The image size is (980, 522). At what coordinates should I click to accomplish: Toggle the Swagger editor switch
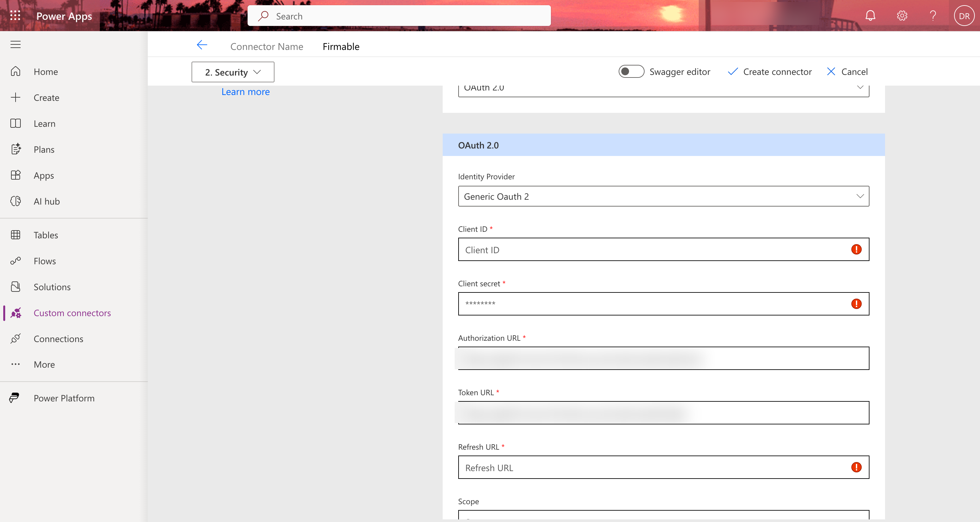pos(631,72)
